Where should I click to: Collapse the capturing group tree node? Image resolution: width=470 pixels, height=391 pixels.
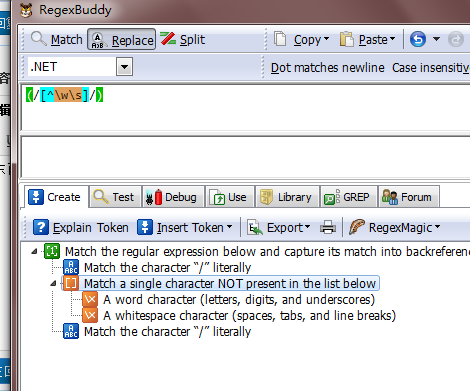(34, 252)
